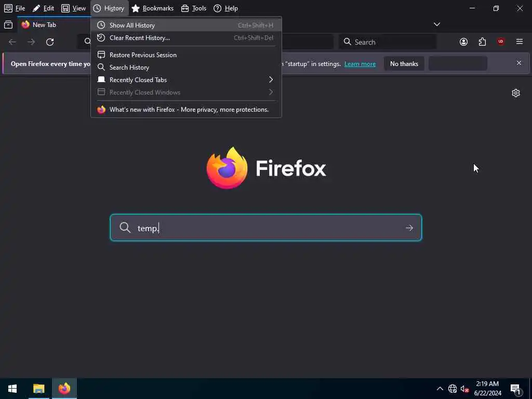Click the View menu icon

[x=65, y=8]
